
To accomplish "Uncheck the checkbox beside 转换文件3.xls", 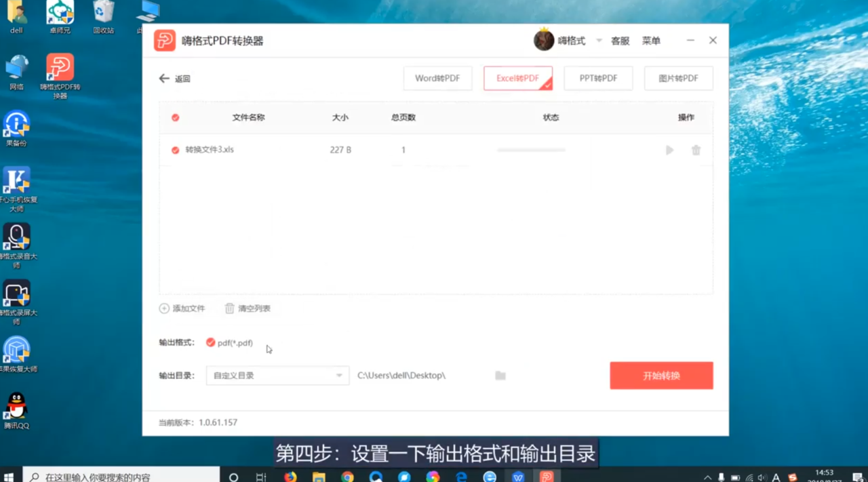I will click(175, 150).
